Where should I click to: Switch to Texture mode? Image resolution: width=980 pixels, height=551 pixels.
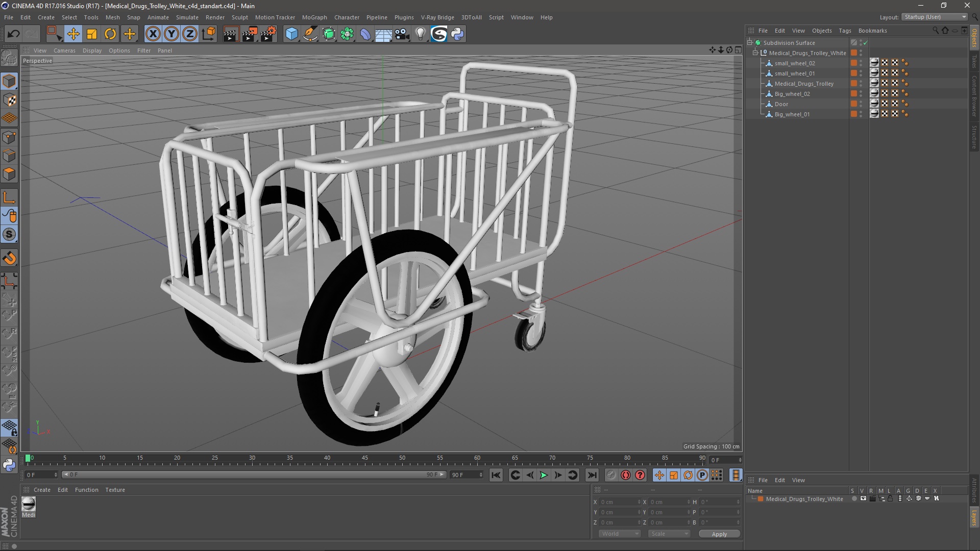[9, 100]
